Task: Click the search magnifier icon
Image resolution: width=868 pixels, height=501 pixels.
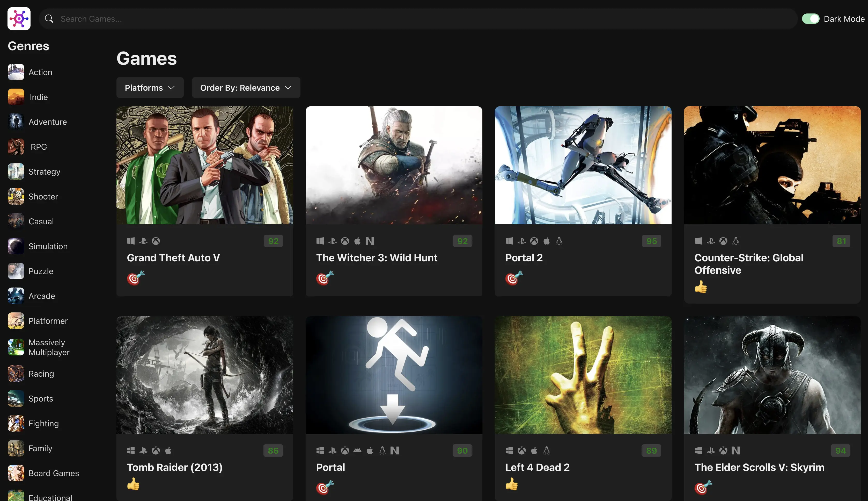Action: (x=49, y=19)
